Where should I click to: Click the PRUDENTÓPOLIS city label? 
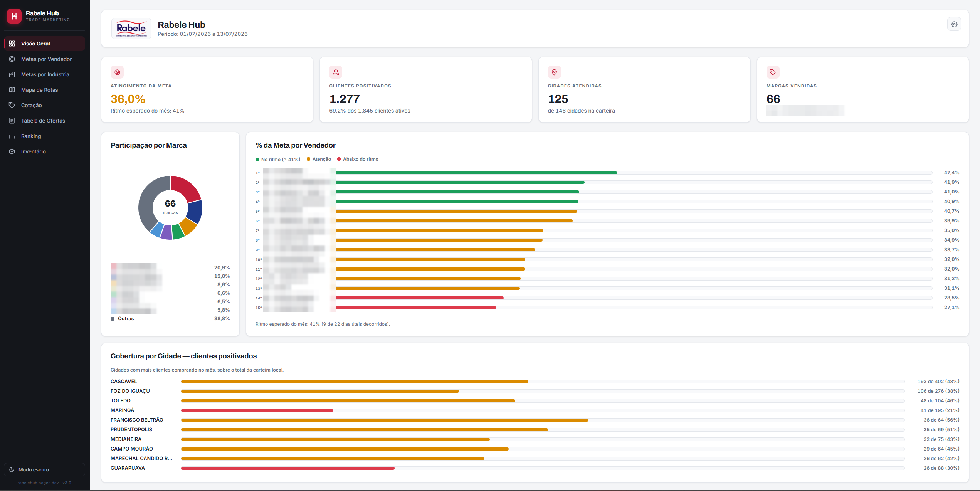click(x=131, y=430)
